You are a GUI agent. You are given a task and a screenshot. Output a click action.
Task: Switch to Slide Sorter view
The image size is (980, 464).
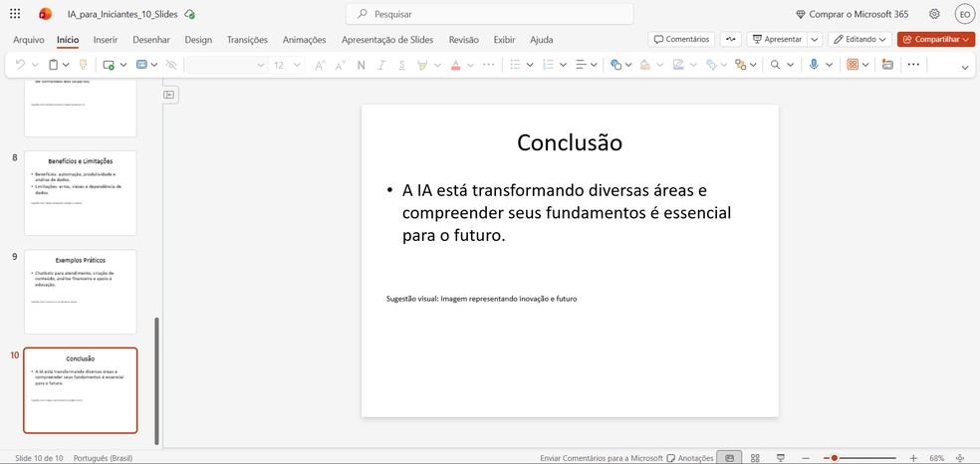click(x=755, y=458)
